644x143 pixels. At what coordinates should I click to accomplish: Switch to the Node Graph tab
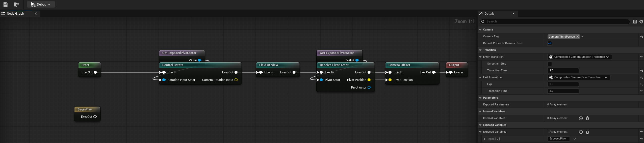point(15,14)
